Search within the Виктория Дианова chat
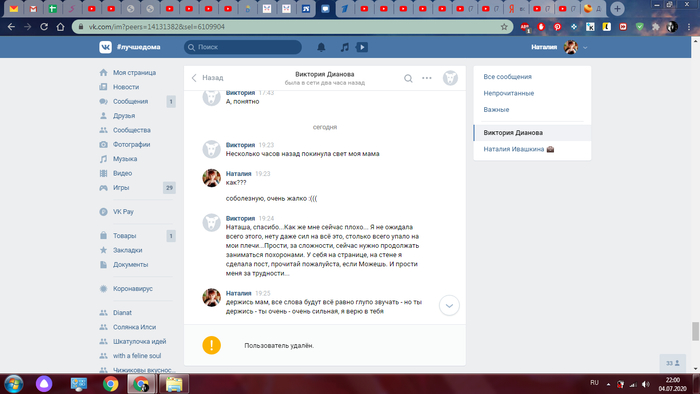The height and width of the screenshot is (394, 700). [x=408, y=79]
